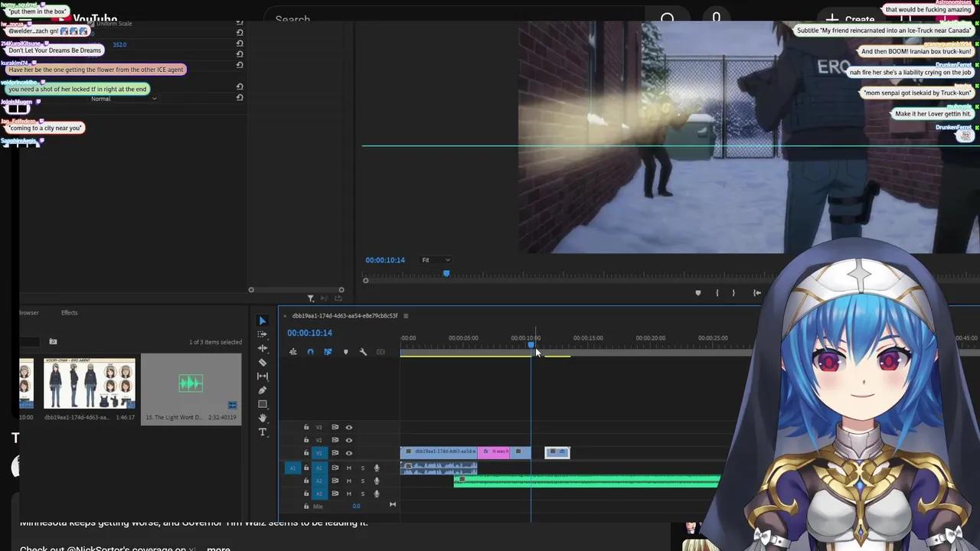980x551 pixels.
Task: Click the Mix track volume value 0.0
Action: click(x=356, y=506)
